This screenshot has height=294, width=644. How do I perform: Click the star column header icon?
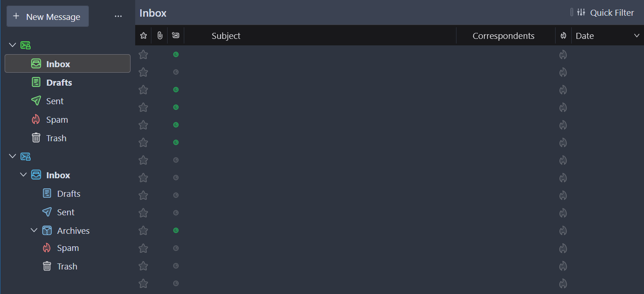(x=144, y=36)
